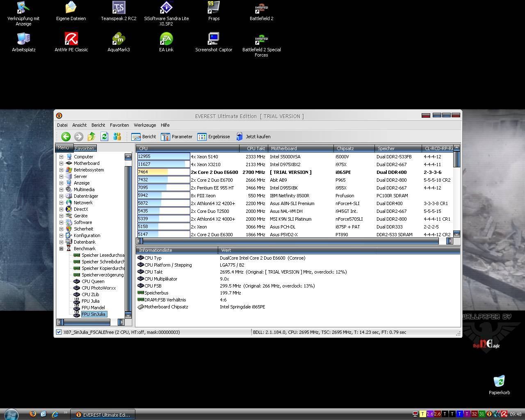The width and height of the screenshot is (525, 420).
Task: Select the Benchmark hourglass icon
Action: click(x=69, y=249)
